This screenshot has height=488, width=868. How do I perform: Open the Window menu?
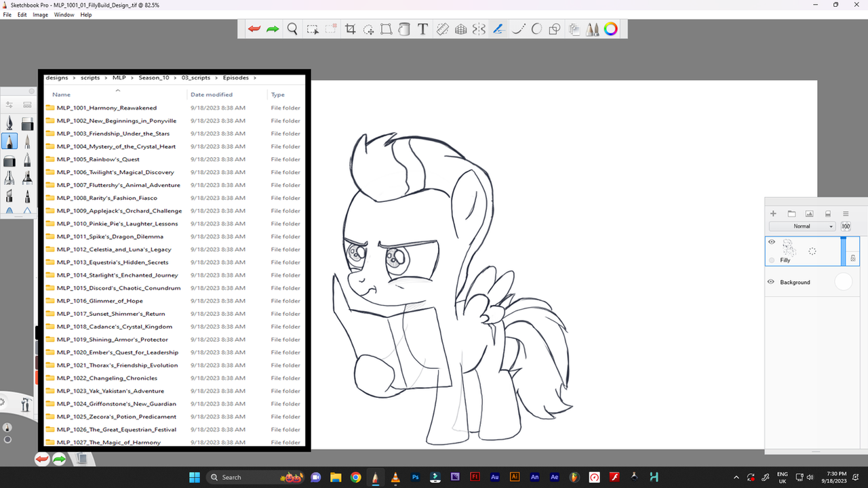click(64, 14)
